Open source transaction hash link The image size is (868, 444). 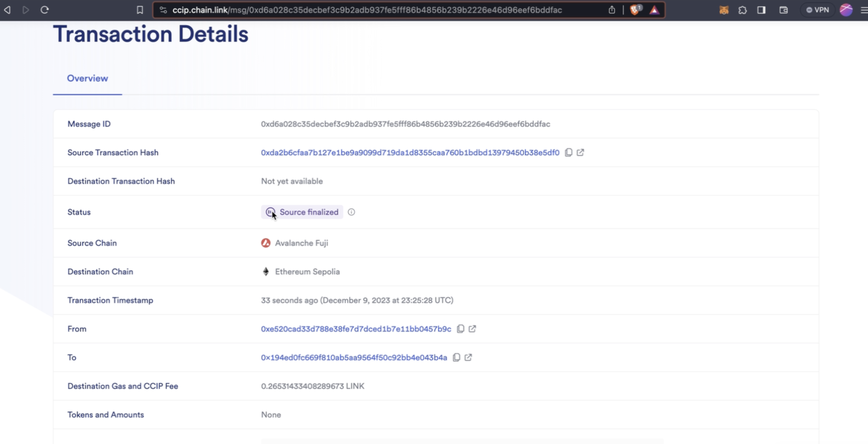410,152
